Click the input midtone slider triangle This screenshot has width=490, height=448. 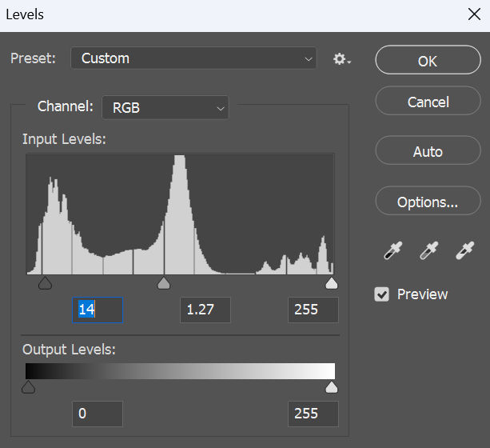[x=163, y=283]
